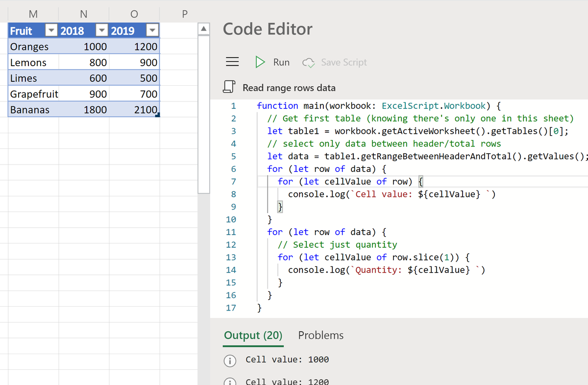Select cell with value 800
The image size is (588, 385).
tap(84, 62)
